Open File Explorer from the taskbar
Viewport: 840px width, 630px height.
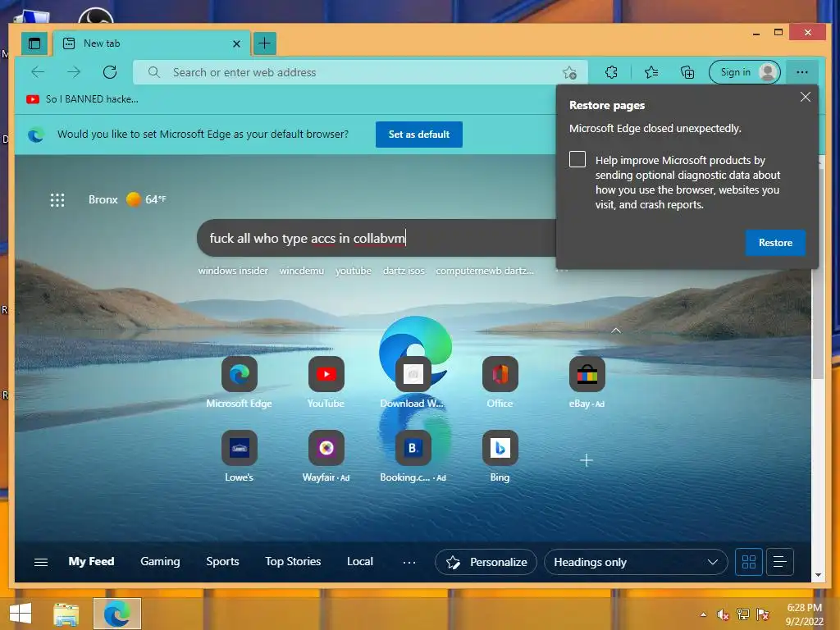point(66,614)
